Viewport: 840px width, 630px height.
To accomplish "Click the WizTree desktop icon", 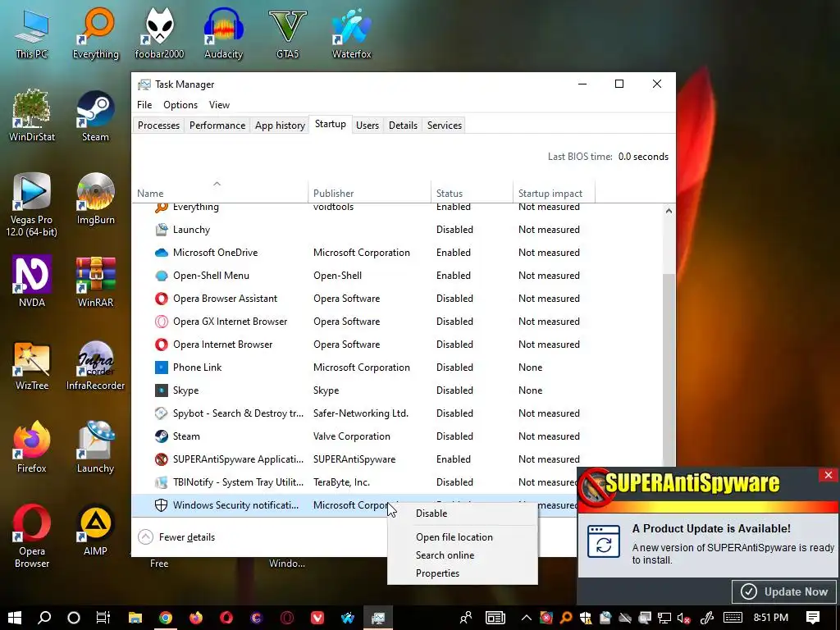I will [x=32, y=365].
